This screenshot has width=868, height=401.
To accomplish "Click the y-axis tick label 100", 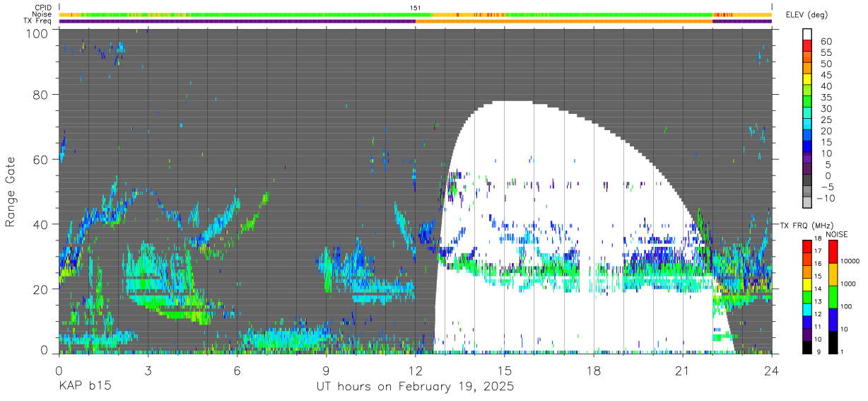I will click(38, 33).
